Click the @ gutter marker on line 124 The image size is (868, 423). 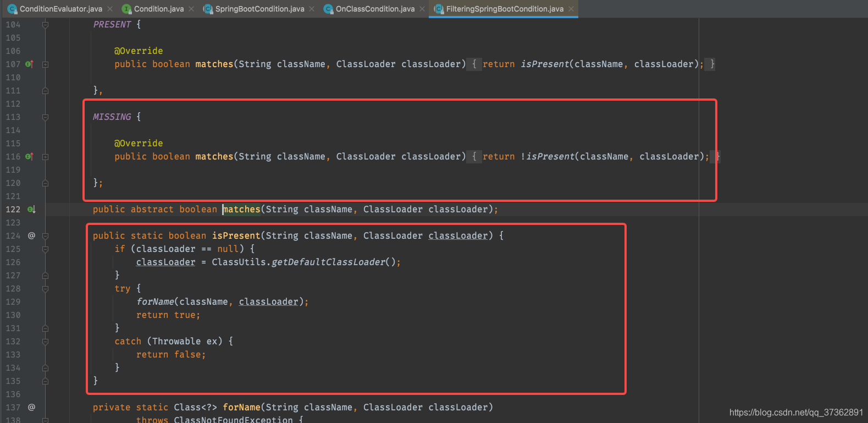coord(31,235)
